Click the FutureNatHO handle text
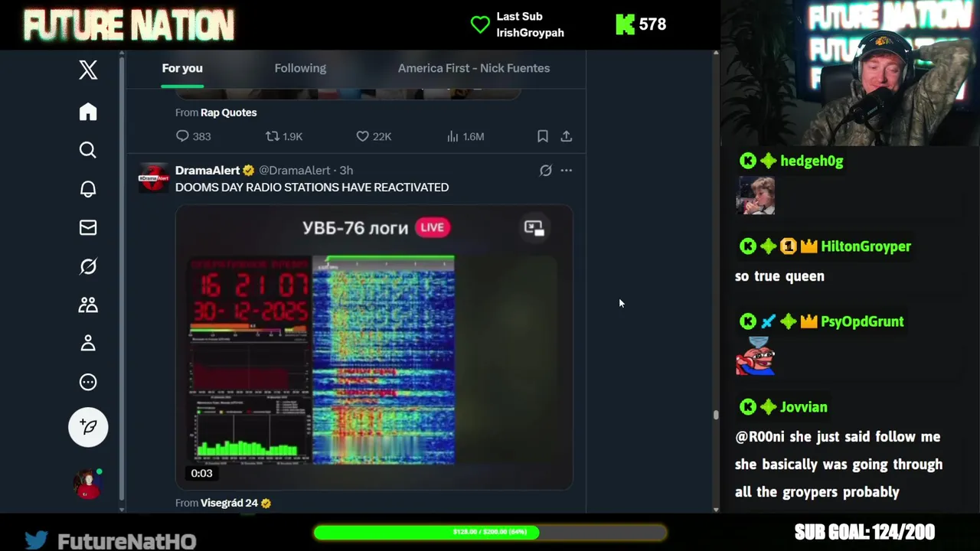The height and width of the screenshot is (551, 980). (127, 542)
